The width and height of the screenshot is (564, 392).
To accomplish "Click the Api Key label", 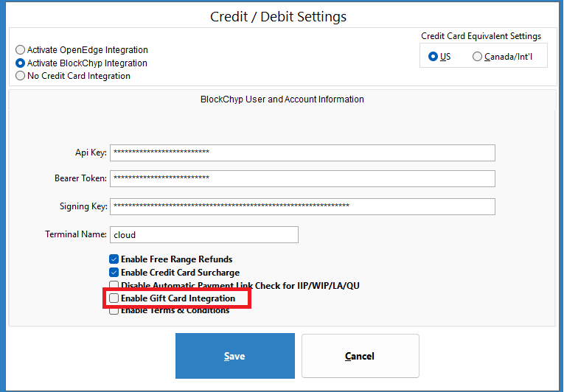I will 91,153.
